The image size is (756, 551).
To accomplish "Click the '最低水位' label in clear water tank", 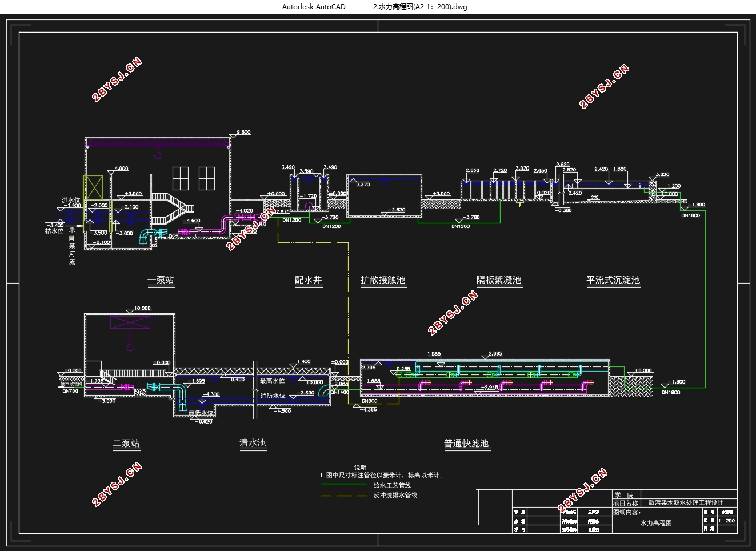I will point(201,412).
